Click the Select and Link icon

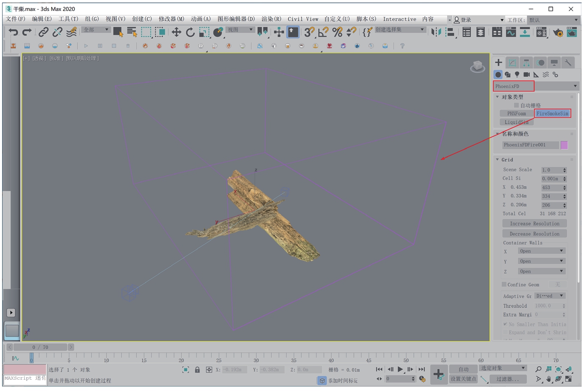43,32
